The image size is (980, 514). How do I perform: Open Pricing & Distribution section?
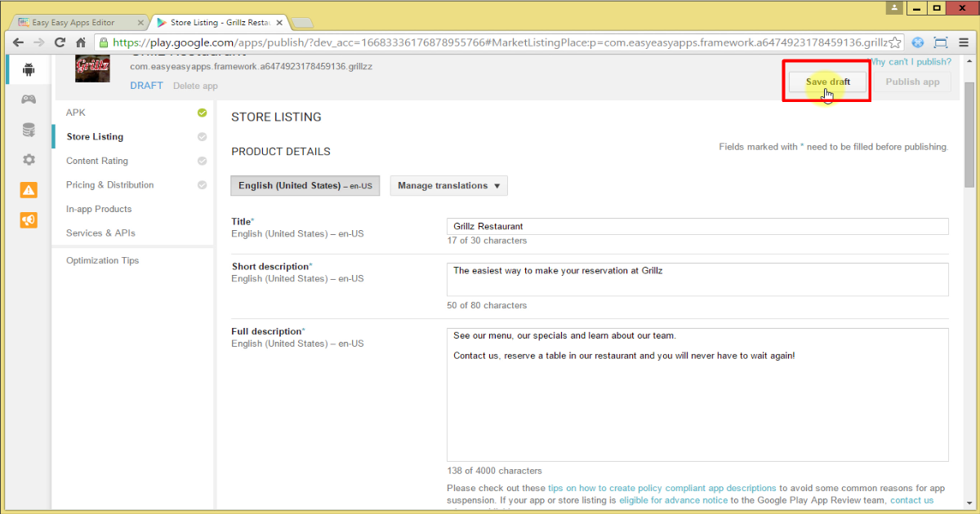tap(109, 185)
